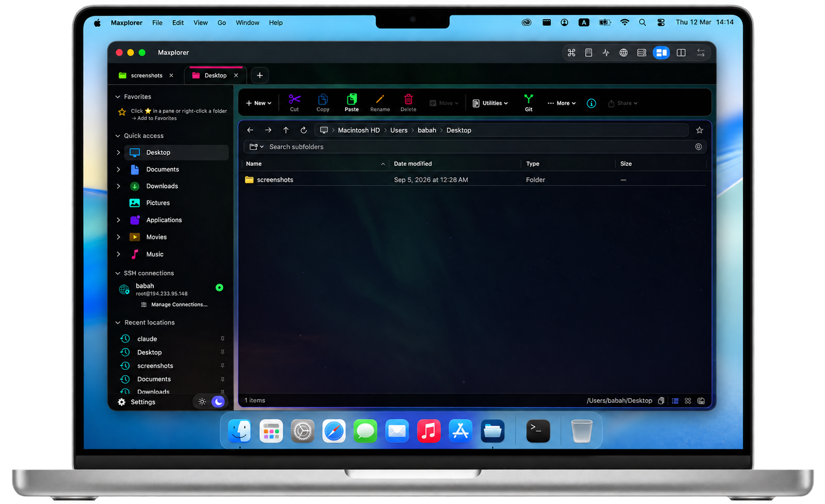Open the globe network icon in title bar
This screenshot has height=504, width=825.
pos(623,52)
